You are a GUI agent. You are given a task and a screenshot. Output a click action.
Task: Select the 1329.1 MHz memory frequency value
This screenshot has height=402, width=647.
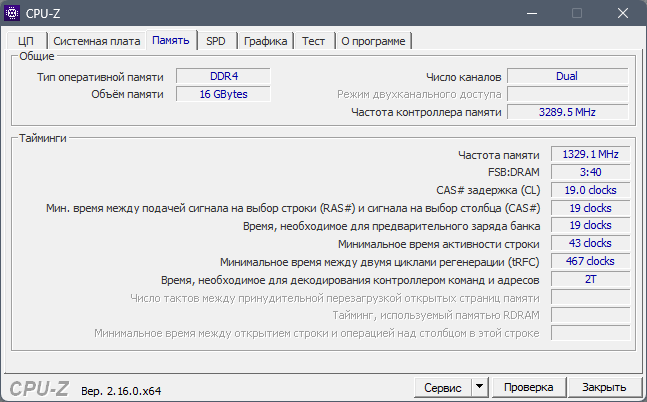pos(590,154)
